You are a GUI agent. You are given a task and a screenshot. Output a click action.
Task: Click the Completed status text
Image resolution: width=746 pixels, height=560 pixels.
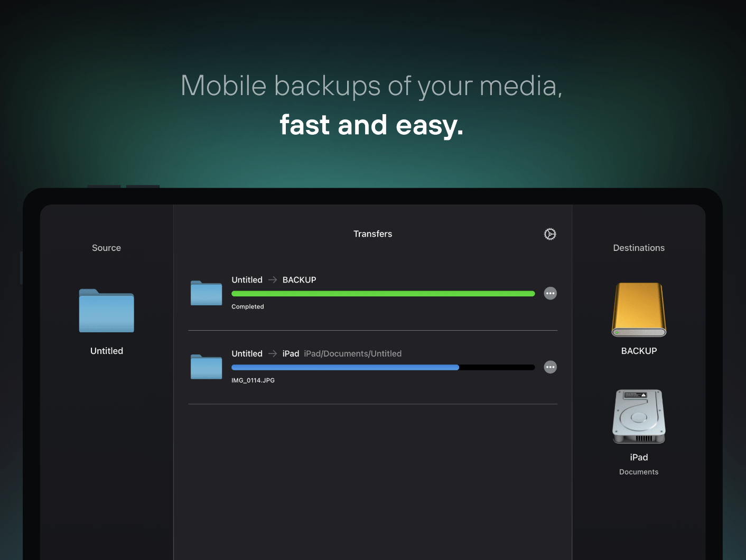[x=247, y=306]
